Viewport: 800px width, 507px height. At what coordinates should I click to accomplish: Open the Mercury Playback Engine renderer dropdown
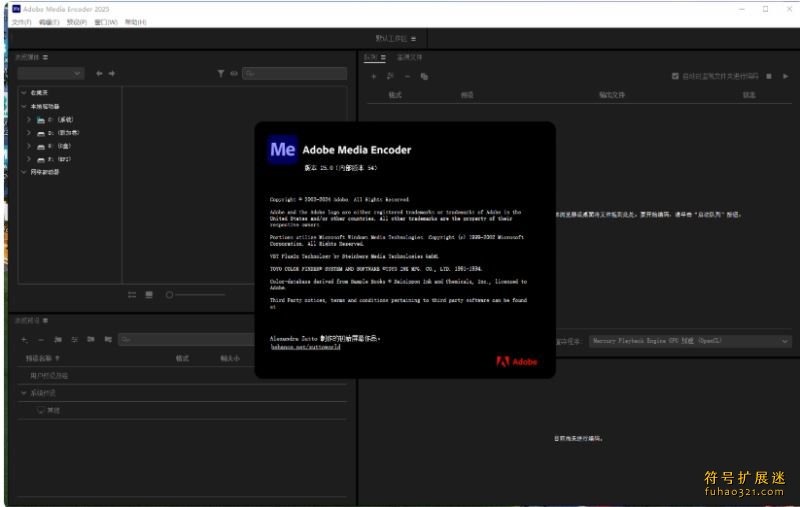pyautogui.click(x=690, y=341)
